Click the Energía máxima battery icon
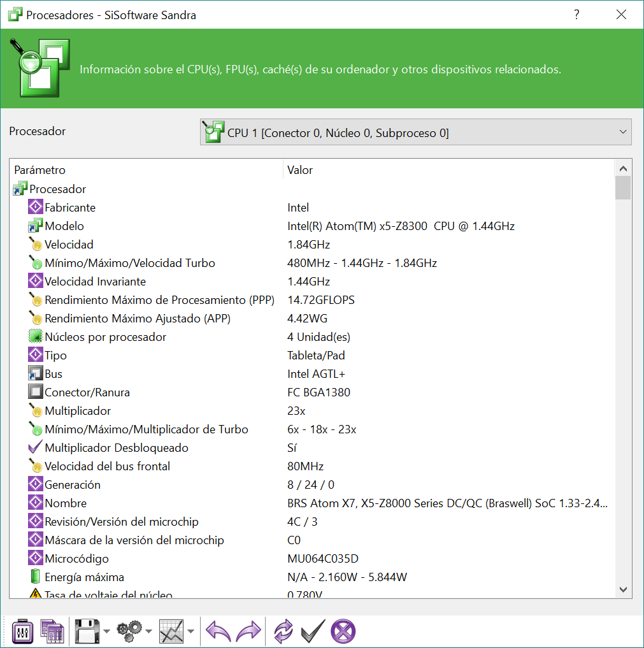 (36, 576)
